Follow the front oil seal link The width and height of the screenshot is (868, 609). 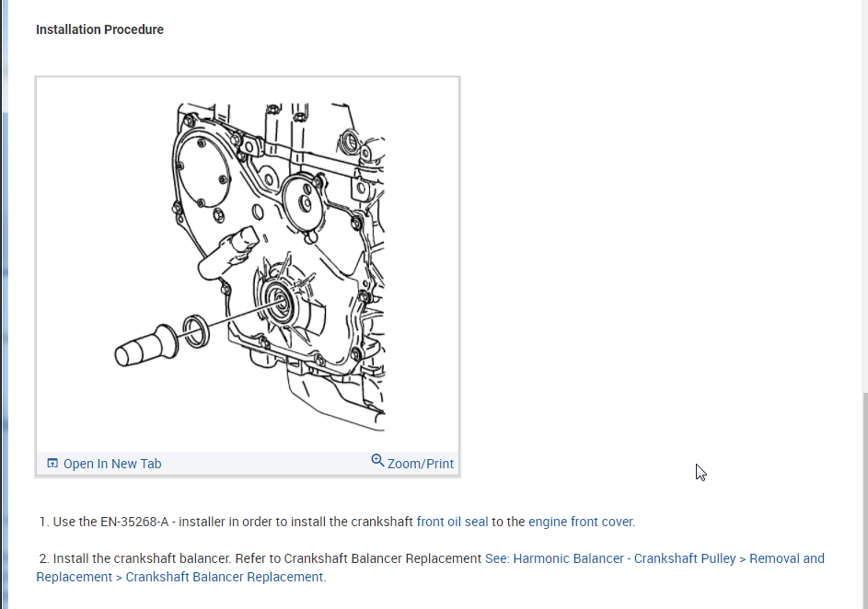[452, 522]
